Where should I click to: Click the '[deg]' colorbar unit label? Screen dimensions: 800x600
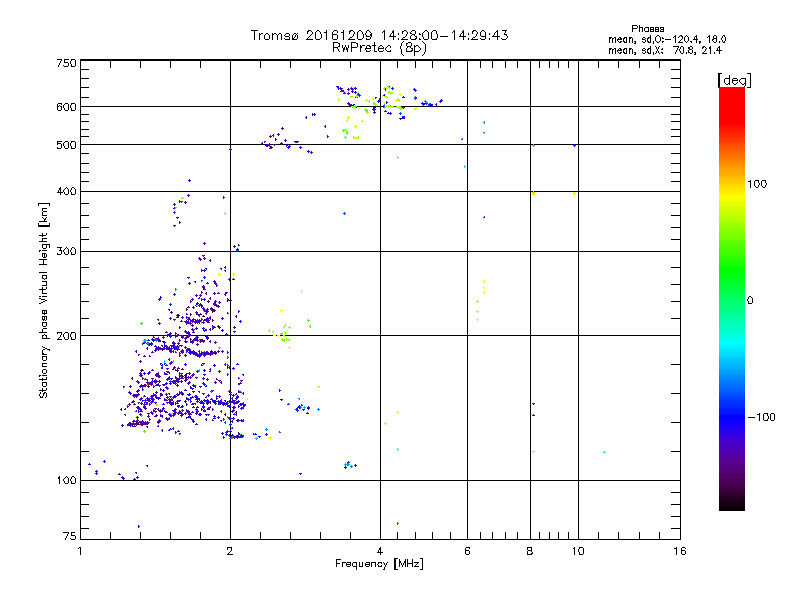734,81
